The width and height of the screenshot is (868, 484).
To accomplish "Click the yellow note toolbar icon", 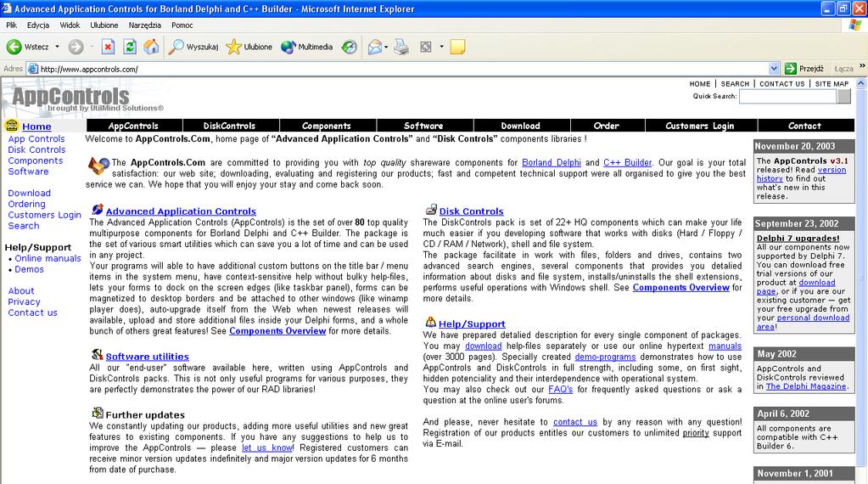I will [457, 47].
